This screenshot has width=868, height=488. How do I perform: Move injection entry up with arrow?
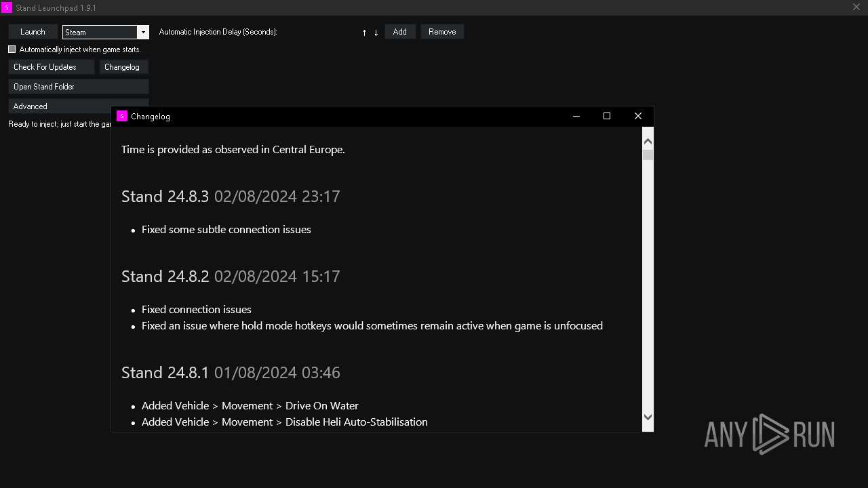click(364, 33)
